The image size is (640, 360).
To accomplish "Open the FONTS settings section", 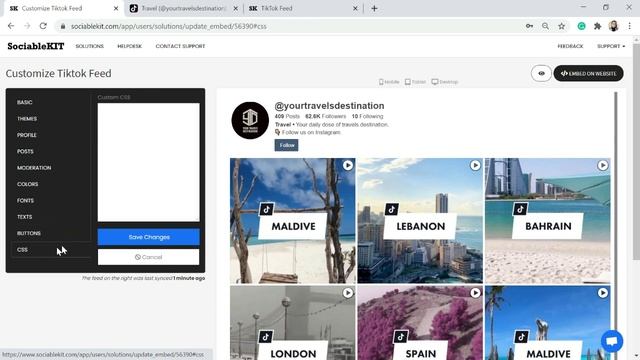I will pyautogui.click(x=25, y=200).
